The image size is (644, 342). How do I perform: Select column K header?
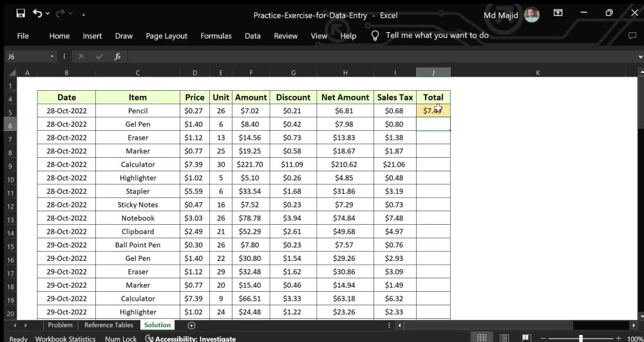point(538,73)
